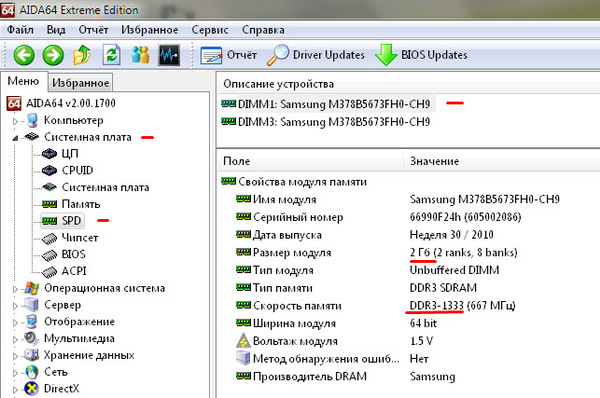Select the BIOS tree item
The width and height of the screenshot is (600, 398).
(x=64, y=254)
